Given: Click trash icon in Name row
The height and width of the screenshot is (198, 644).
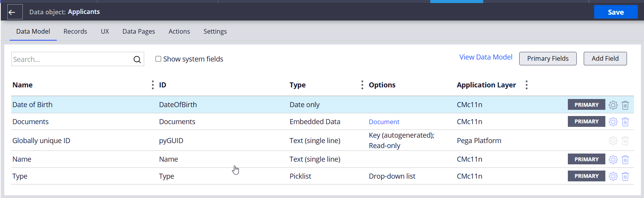Looking at the screenshot, I should 625,159.
